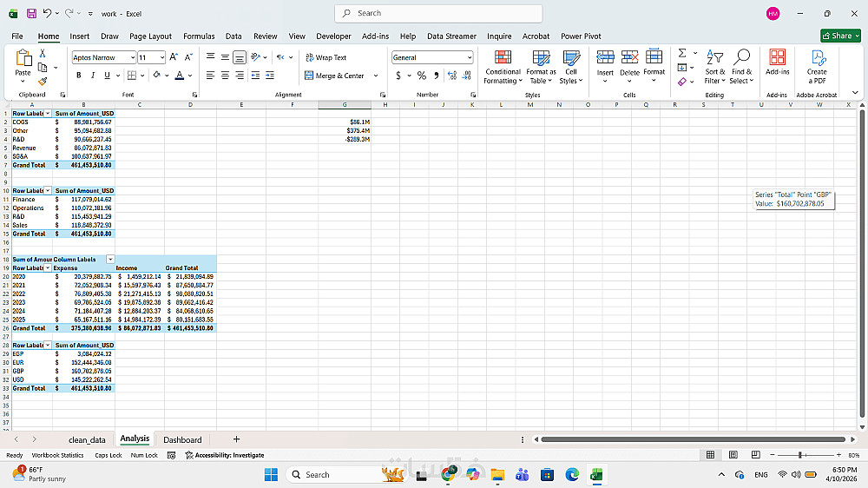Top align cell contents
This screenshot has width=868, height=488.
click(x=210, y=57)
